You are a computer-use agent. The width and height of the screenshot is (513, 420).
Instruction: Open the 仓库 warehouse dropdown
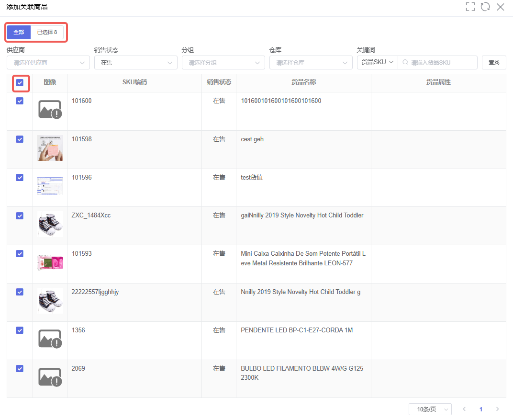(311, 63)
